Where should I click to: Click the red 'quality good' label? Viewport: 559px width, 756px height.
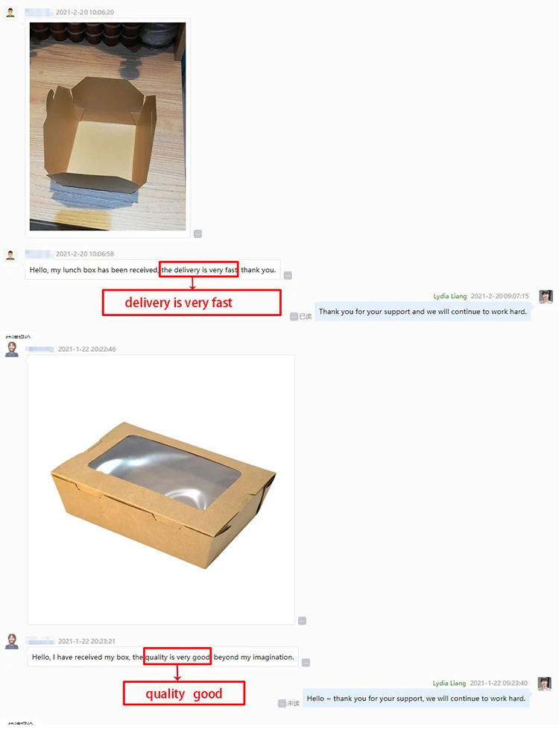[x=184, y=693]
